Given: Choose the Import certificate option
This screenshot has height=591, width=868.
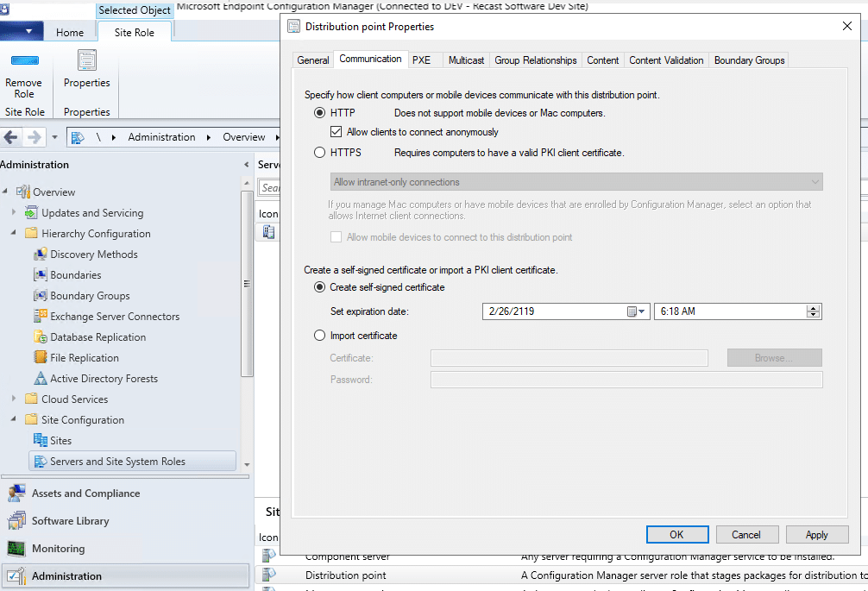Looking at the screenshot, I should click(320, 336).
